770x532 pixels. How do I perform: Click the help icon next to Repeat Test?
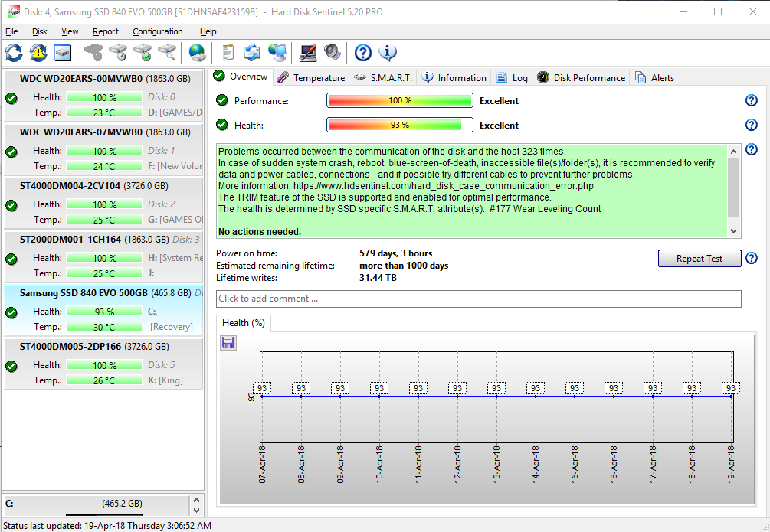click(752, 258)
